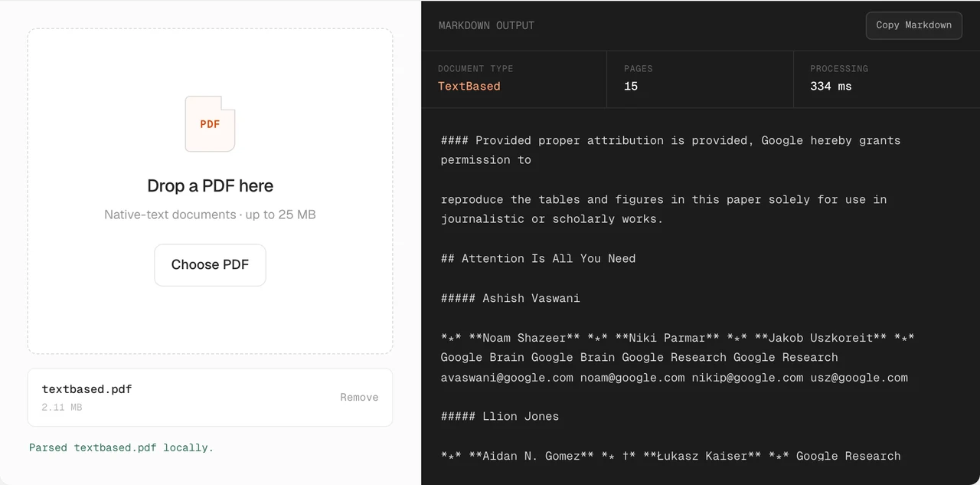Click the line containing '**Noam Shazeer**'
This screenshot has height=485, width=980.
tap(678, 338)
